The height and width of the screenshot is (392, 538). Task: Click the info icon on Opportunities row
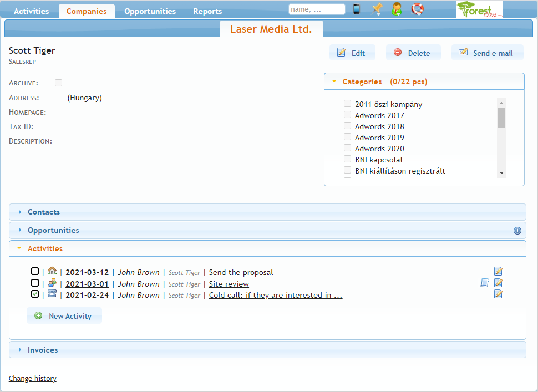tap(517, 231)
